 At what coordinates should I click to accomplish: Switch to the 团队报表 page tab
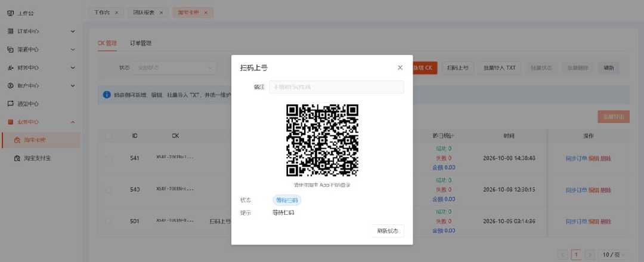point(144,13)
